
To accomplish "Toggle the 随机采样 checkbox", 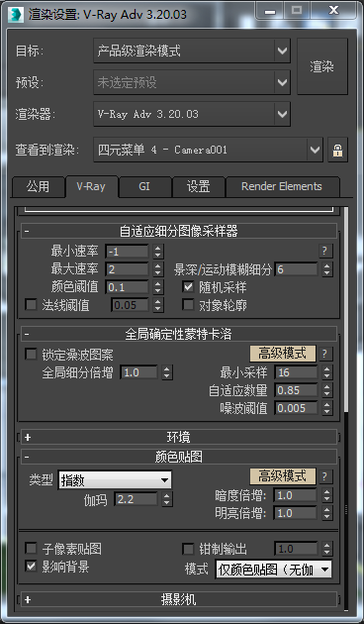I will [188, 287].
